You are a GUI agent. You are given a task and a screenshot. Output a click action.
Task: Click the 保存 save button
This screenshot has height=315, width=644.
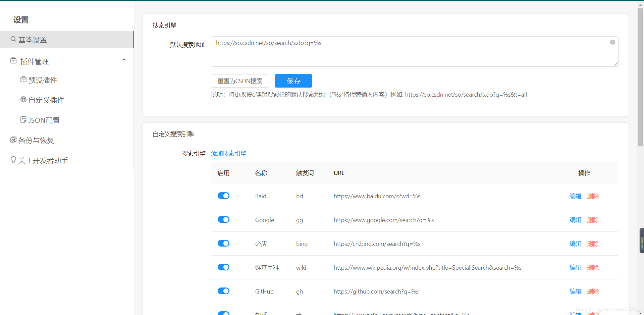293,81
